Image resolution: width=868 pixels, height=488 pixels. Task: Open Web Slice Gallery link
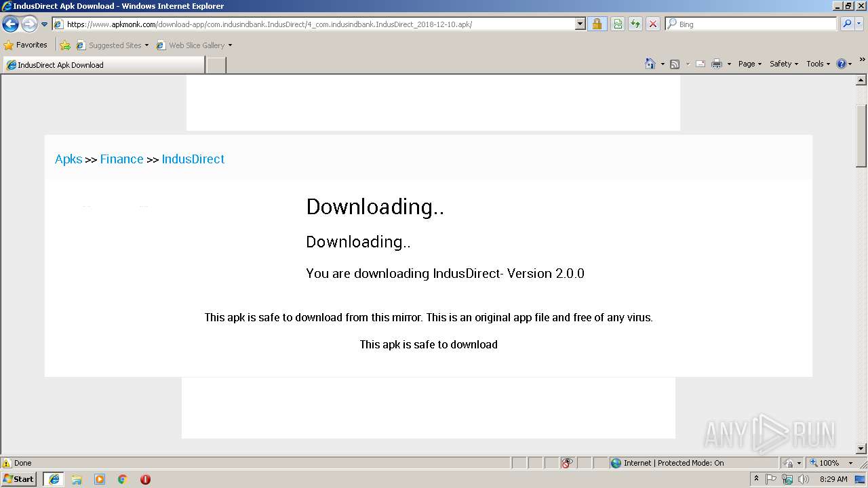point(194,45)
